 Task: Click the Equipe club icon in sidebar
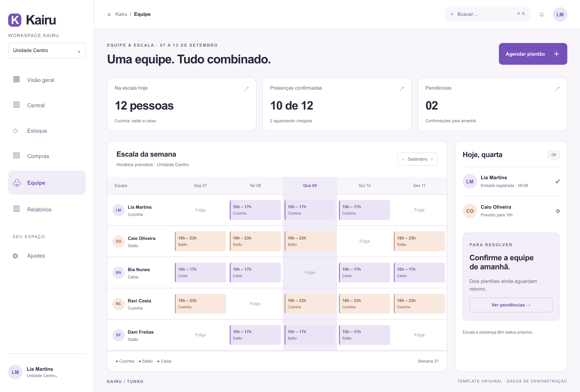tap(17, 183)
